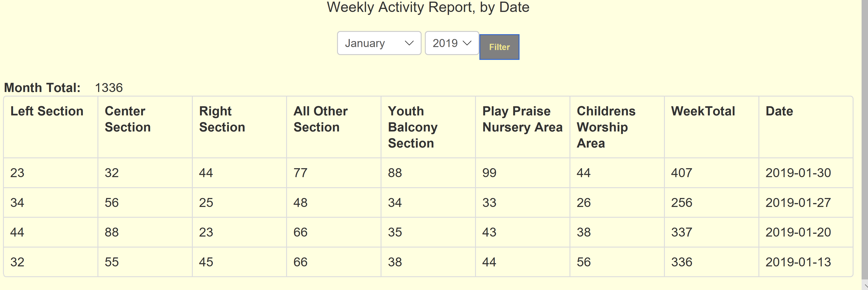Click the Date column header
Viewport: 868px width, 290px height.
(x=779, y=111)
